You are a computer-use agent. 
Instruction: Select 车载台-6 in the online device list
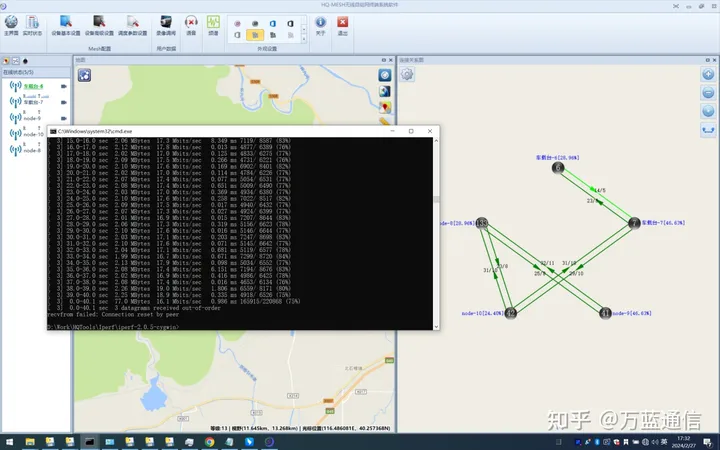click(33, 86)
